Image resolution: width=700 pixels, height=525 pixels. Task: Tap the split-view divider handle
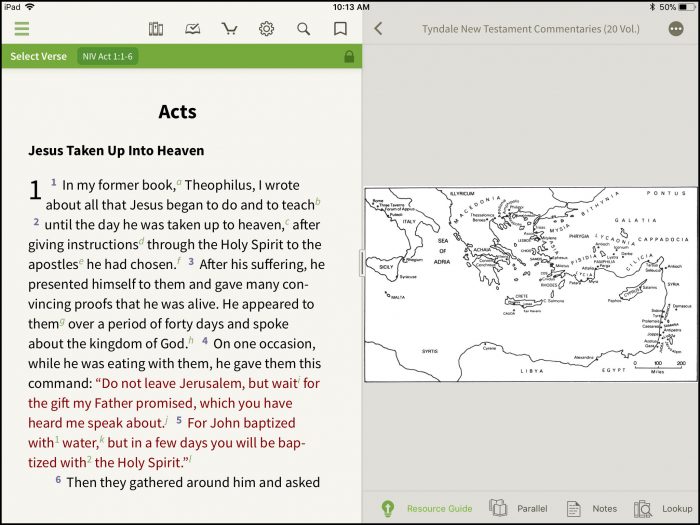[x=362, y=263]
